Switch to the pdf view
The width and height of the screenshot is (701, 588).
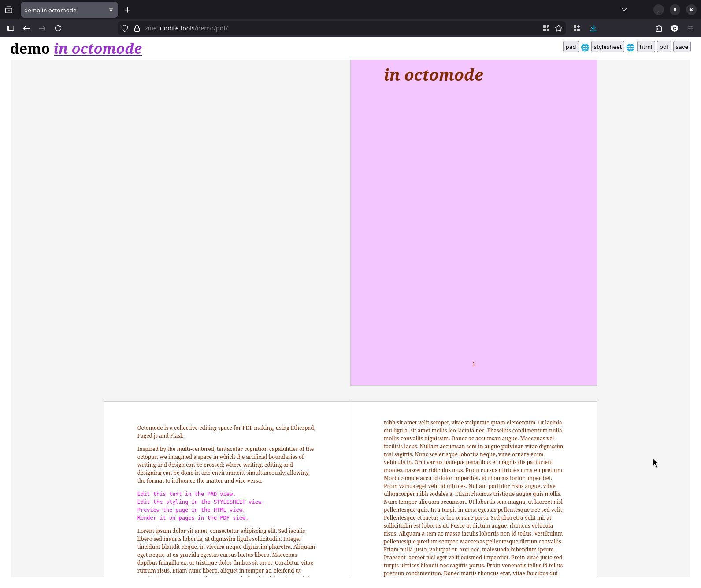[664, 47]
